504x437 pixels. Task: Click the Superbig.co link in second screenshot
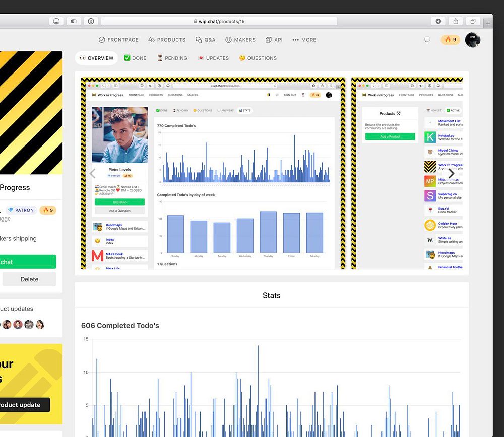[448, 194]
